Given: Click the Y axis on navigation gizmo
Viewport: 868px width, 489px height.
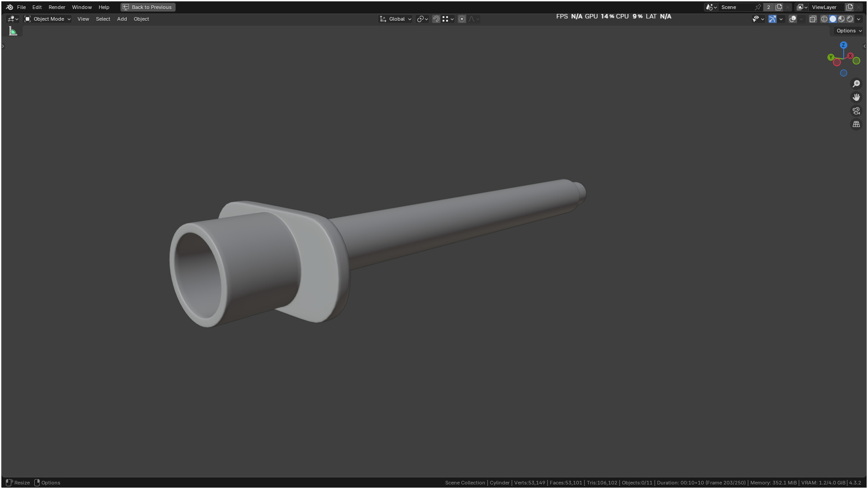Looking at the screenshot, I should click(x=831, y=57).
